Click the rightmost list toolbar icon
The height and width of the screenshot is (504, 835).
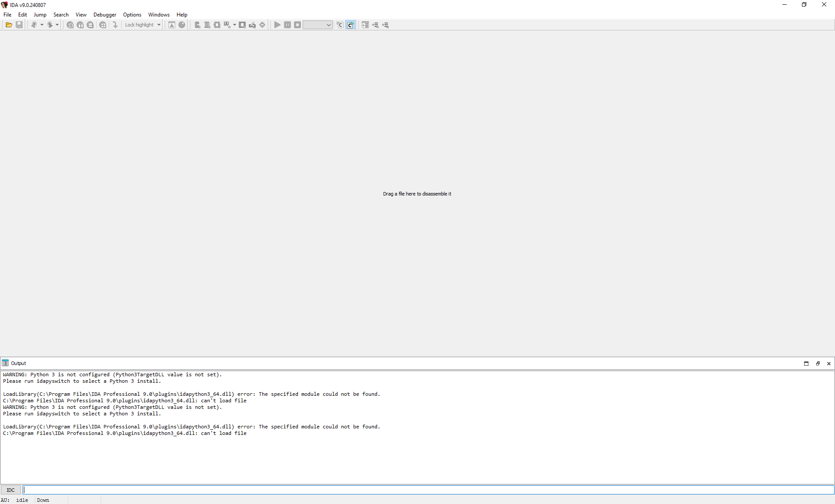point(385,25)
